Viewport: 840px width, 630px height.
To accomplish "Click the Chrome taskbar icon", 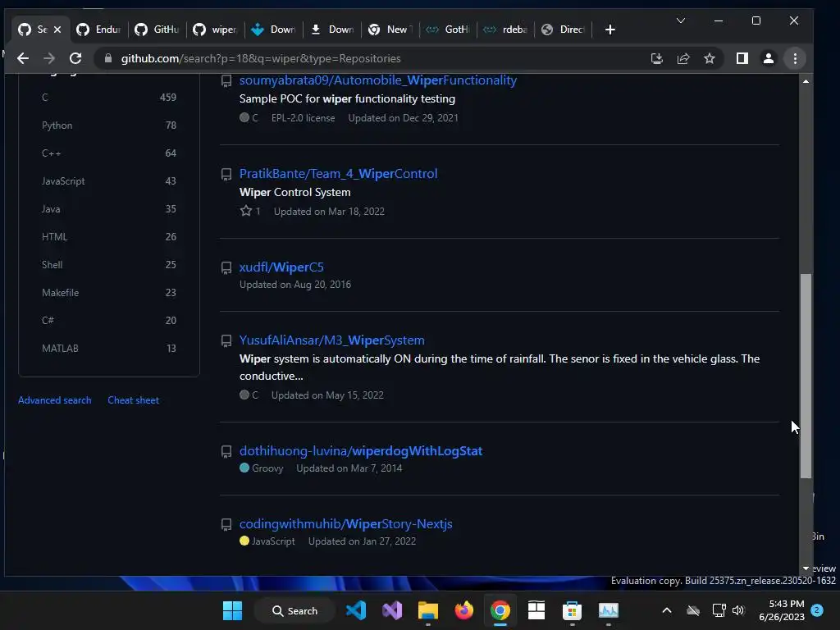I will (x=500, y=610).
